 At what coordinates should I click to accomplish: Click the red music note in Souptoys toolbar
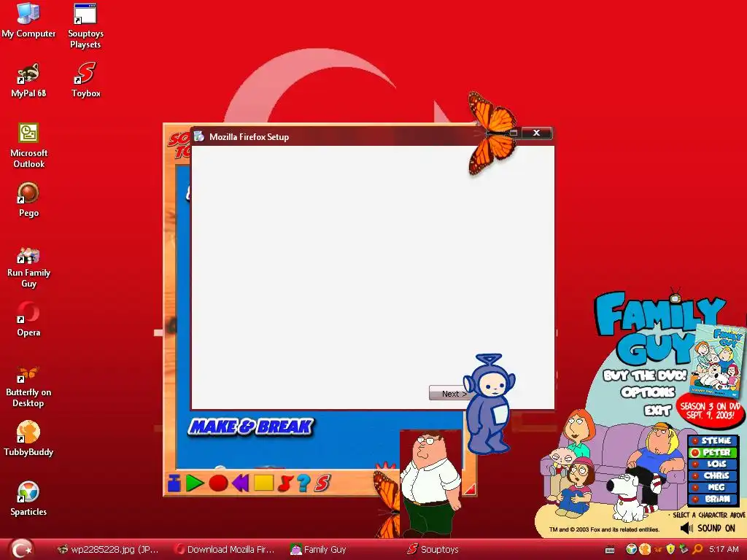click(285, 483)
